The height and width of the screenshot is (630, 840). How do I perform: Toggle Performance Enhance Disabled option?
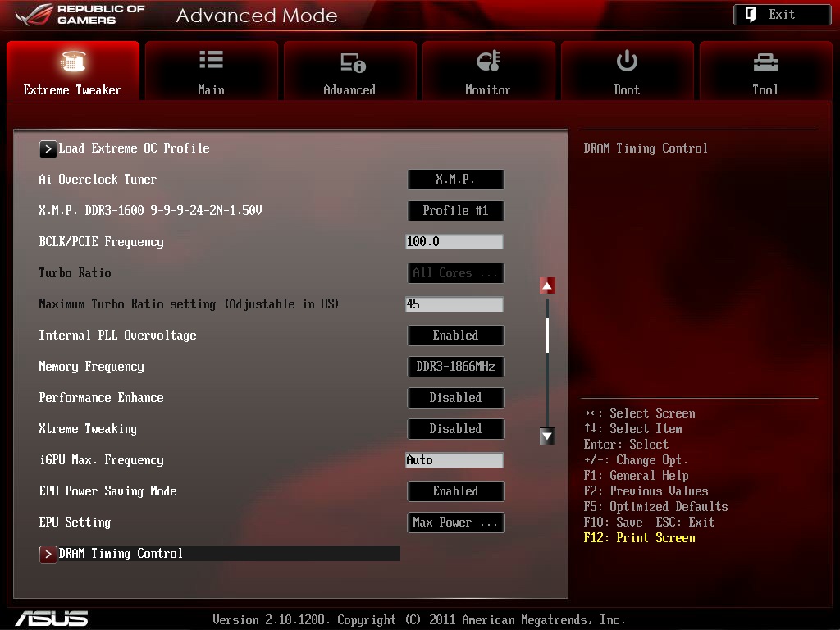pyautogui.click(x=455, y=398)
